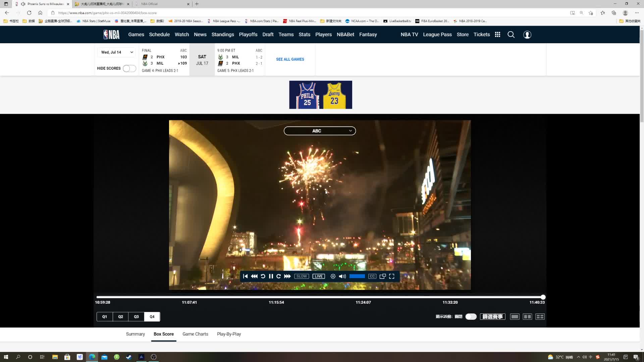Open the Standings menu item

click(x=222, y=35)
